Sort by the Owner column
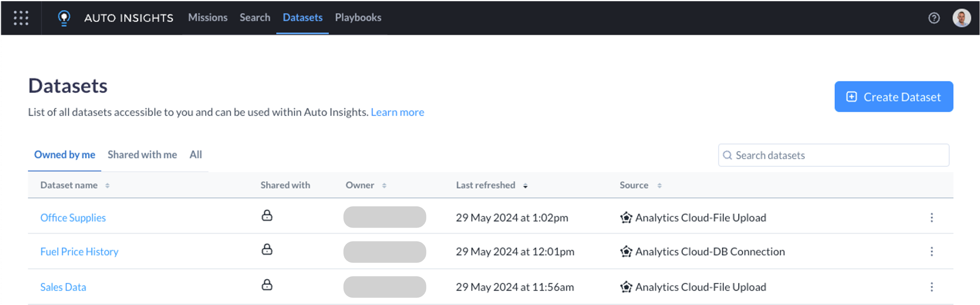Viewport: 980px width, 305px height. (384, 185)
